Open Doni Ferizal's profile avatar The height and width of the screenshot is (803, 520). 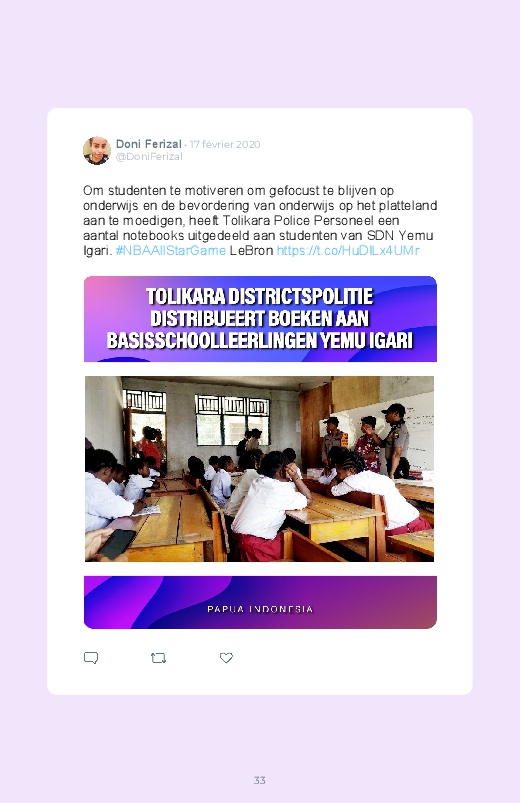pyautogui.click(x=97, y=150)
